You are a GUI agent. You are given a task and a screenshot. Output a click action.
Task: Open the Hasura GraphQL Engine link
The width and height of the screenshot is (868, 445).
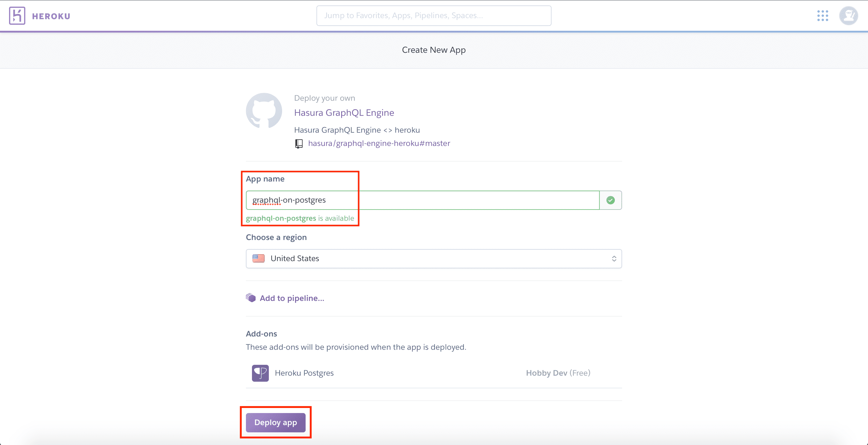coord(344,112)
